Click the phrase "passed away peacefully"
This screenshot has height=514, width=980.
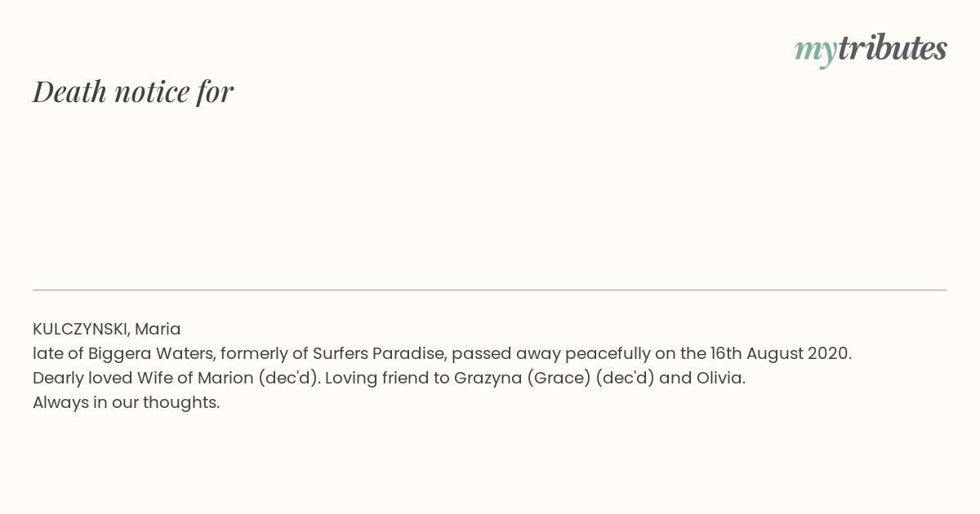click(x=553, y=354)
